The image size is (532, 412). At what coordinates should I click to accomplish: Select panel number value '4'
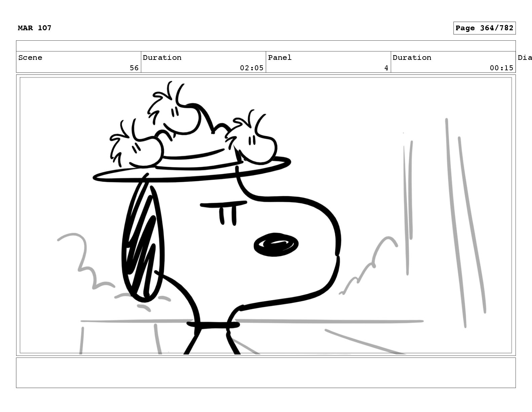[386, 68]
